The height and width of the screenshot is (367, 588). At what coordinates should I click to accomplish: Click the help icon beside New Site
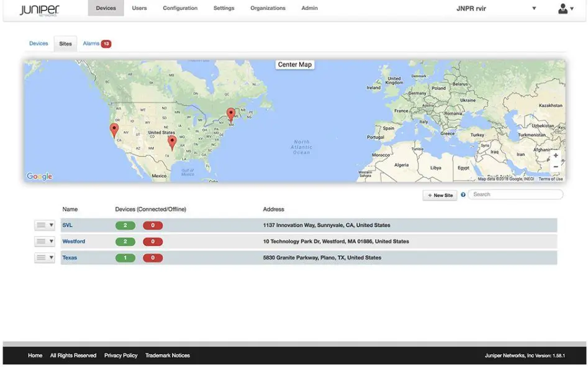point(463,194)
